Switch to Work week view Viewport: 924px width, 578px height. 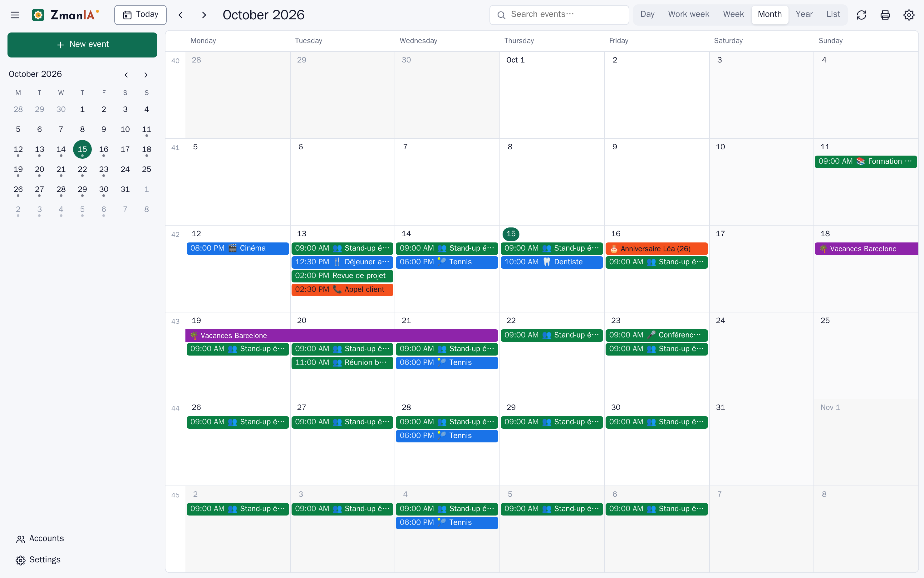[688, 14]
